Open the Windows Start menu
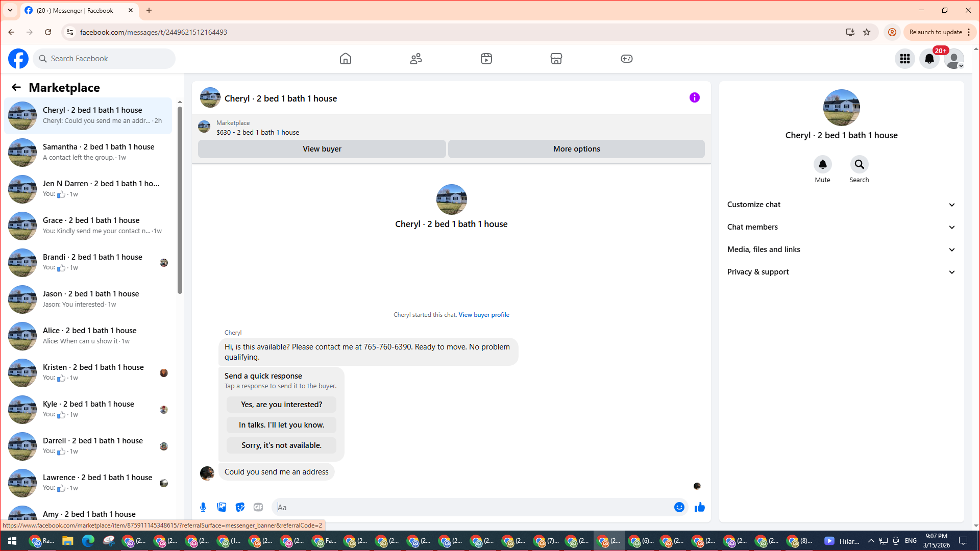Image resolution: width=980 pixels, height=551 pixels. (12, 541)
